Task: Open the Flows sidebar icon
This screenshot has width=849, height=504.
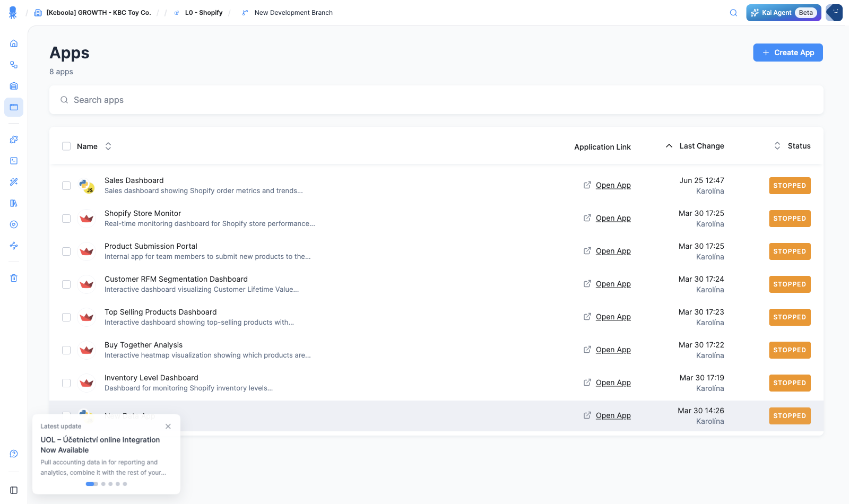Action: click(14, 65)
